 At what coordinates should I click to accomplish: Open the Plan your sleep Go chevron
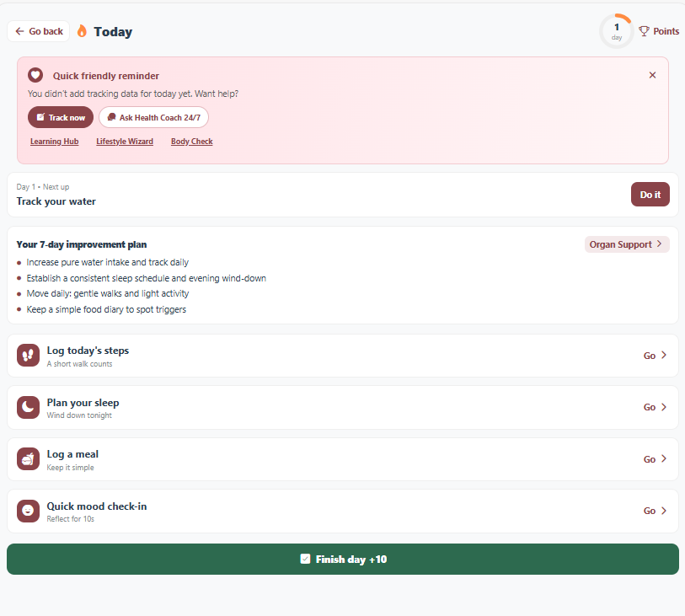click(663, 407)
